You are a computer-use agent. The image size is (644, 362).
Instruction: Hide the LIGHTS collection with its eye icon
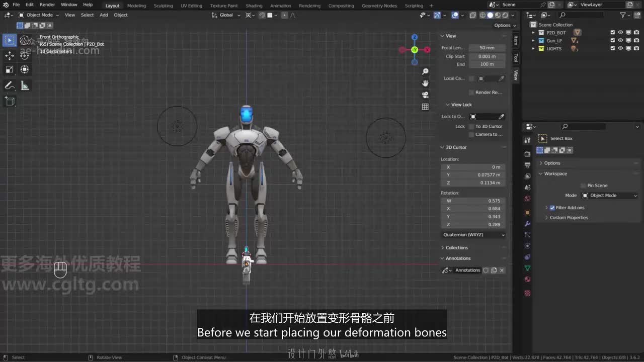[620, 49]
